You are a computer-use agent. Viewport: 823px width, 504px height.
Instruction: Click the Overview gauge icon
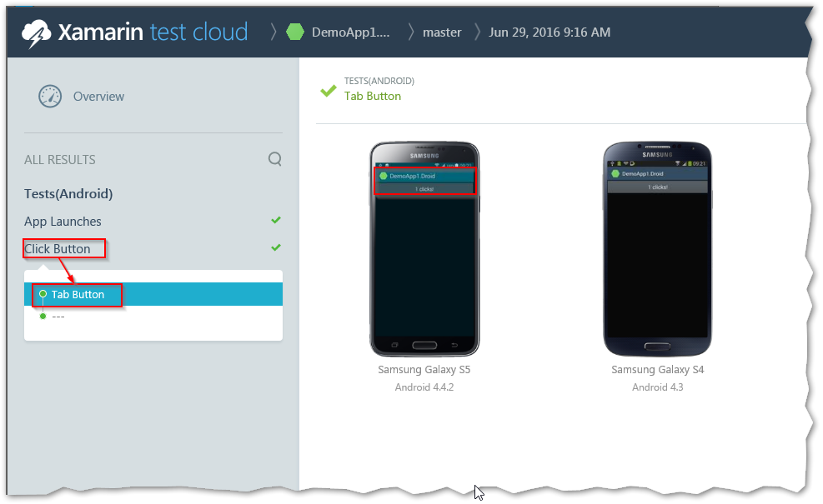(x=50, y=97)
